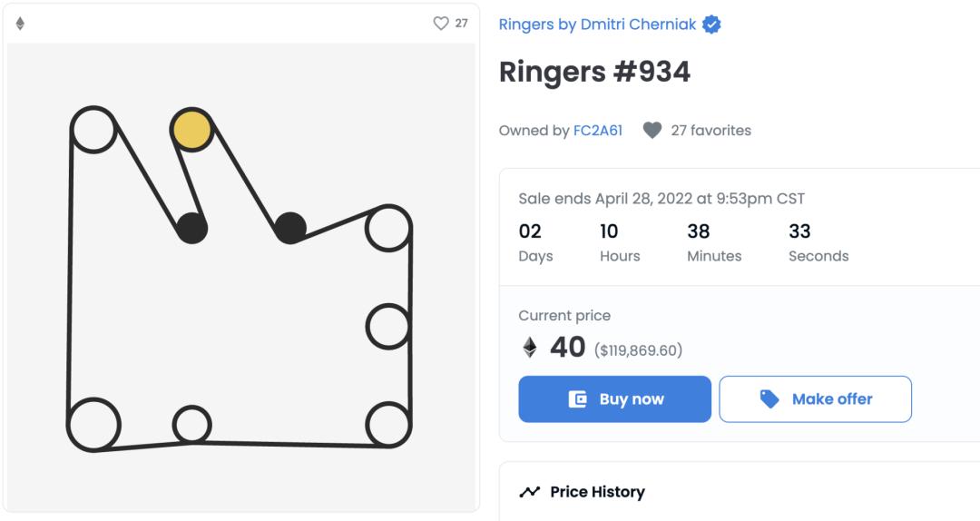Visit owner FC2A61's profile
The width and height of the screenshot is (980, 521).
click(x=598, y=131)
